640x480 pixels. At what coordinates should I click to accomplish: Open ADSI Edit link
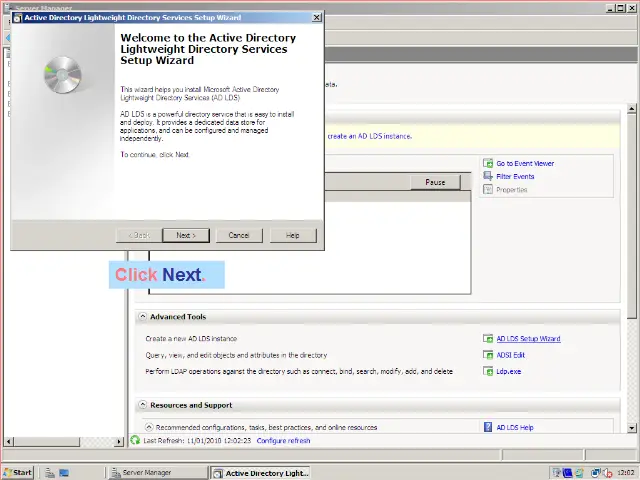510,355
